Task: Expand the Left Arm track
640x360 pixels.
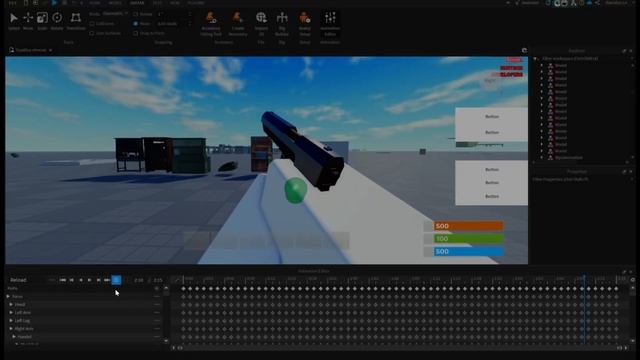Action: pyautogui.click(x=11, y=313)
